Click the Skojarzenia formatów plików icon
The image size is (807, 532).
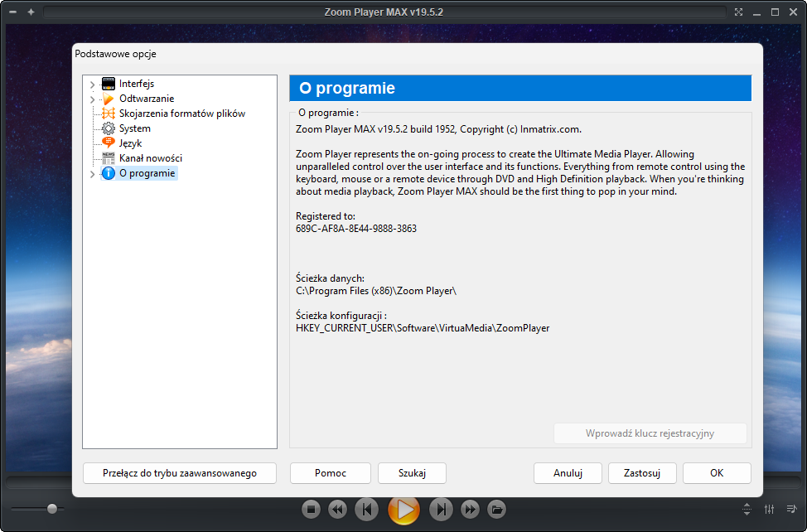[x=108, y=114]
